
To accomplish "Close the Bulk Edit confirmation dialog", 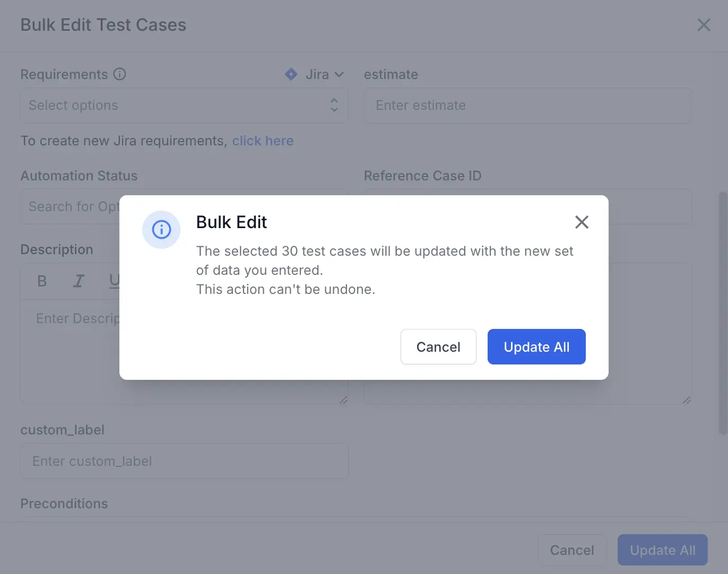I will 582,222.
